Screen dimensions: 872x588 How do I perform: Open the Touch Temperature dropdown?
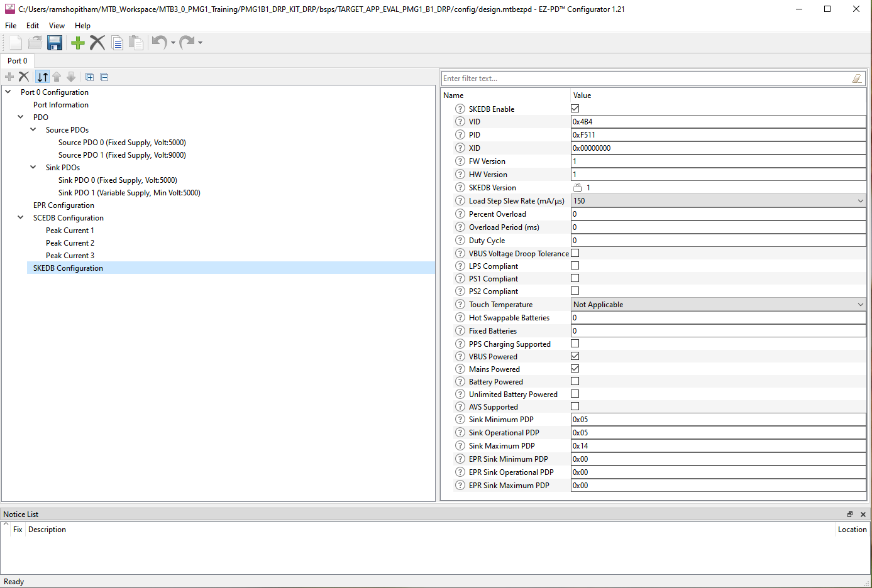[719, 305]
